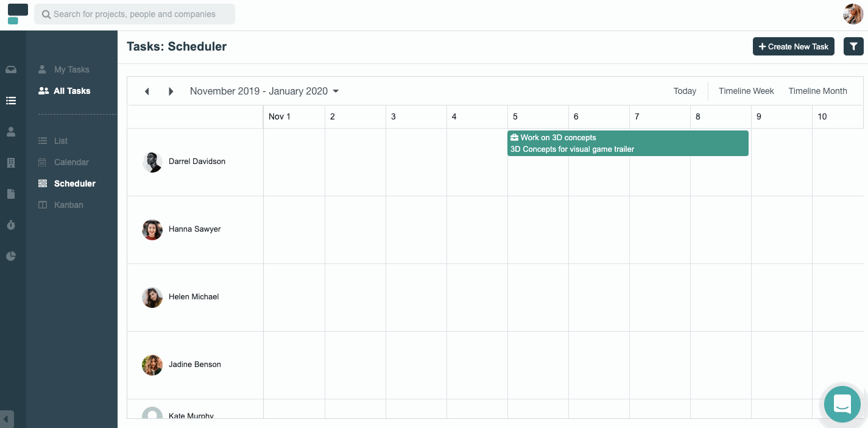Switch to the List view

pos(53,141)
